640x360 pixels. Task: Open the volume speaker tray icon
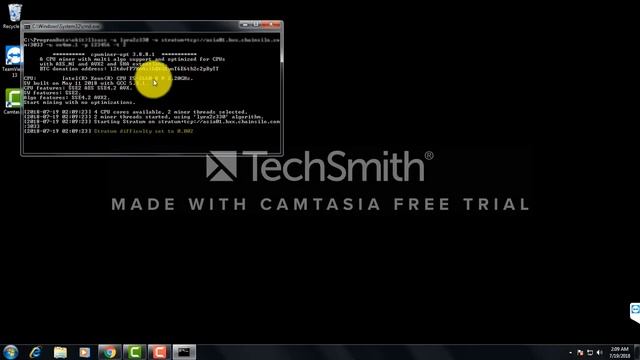[599, 353]
